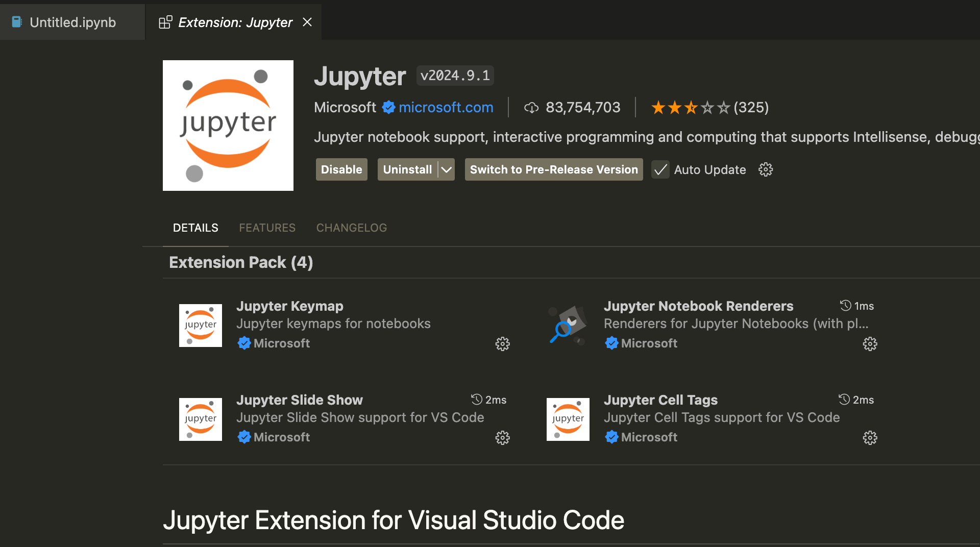Open the Jupyter Keymap extension title

[x=290, y=306]
